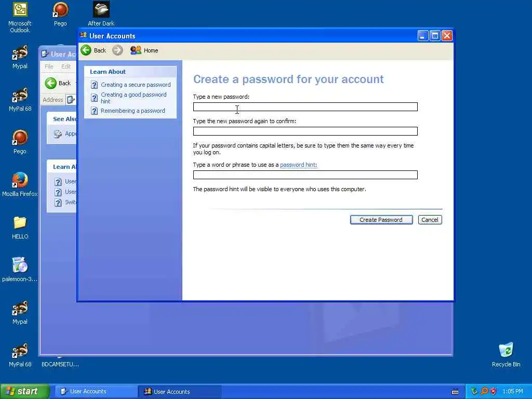Select After Dark desktop icon

point(101,14)
